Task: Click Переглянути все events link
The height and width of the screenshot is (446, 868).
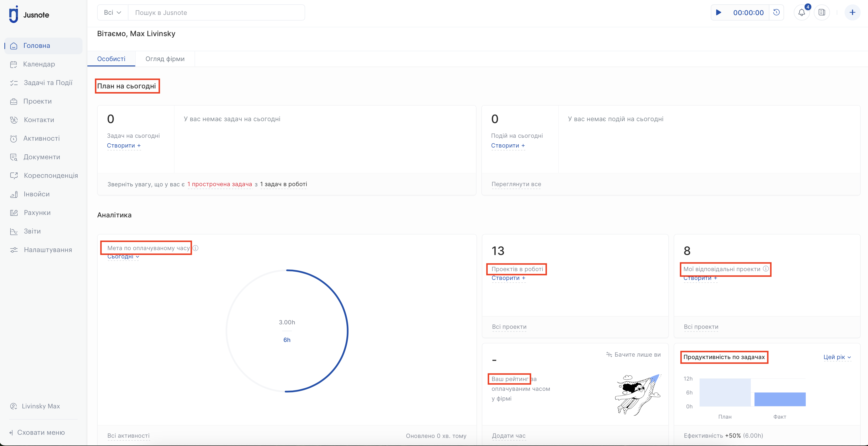Action: 516,184
